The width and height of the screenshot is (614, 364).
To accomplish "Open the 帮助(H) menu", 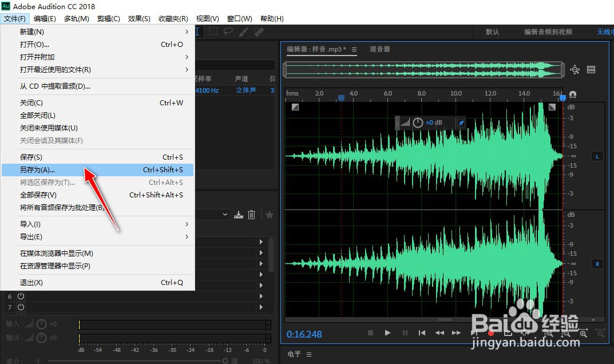I will [x=272, y=18].
